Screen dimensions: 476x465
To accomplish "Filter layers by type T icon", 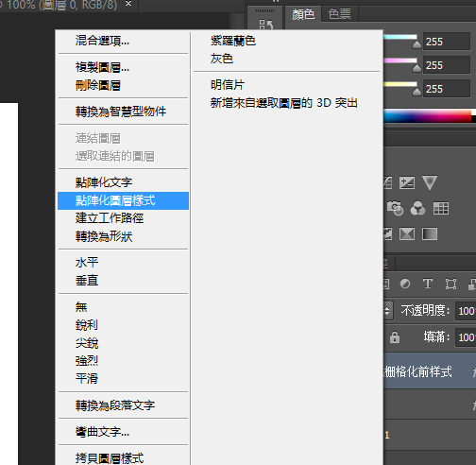I will click(428, 284).
